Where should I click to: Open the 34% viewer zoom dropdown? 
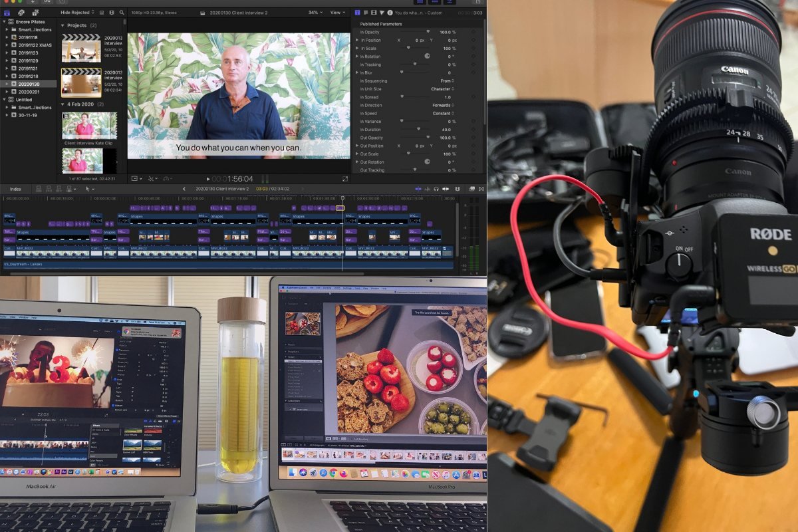pos(317,13)
